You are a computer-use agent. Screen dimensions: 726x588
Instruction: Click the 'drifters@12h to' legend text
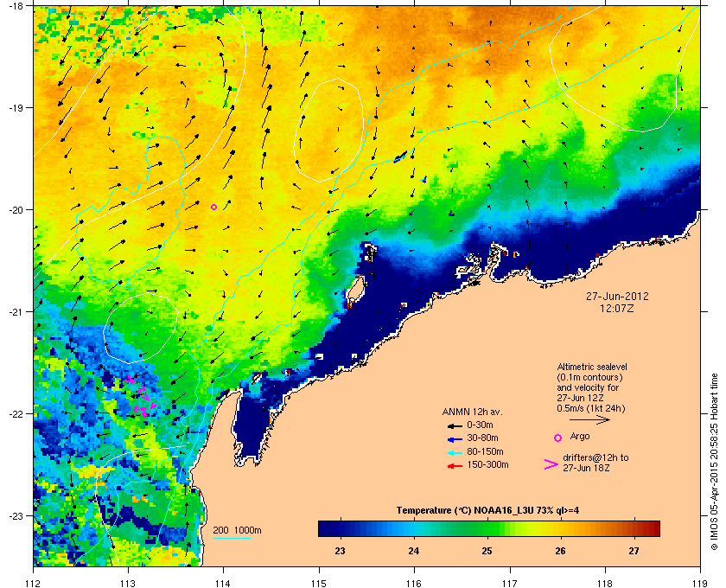tap(595, 457)
